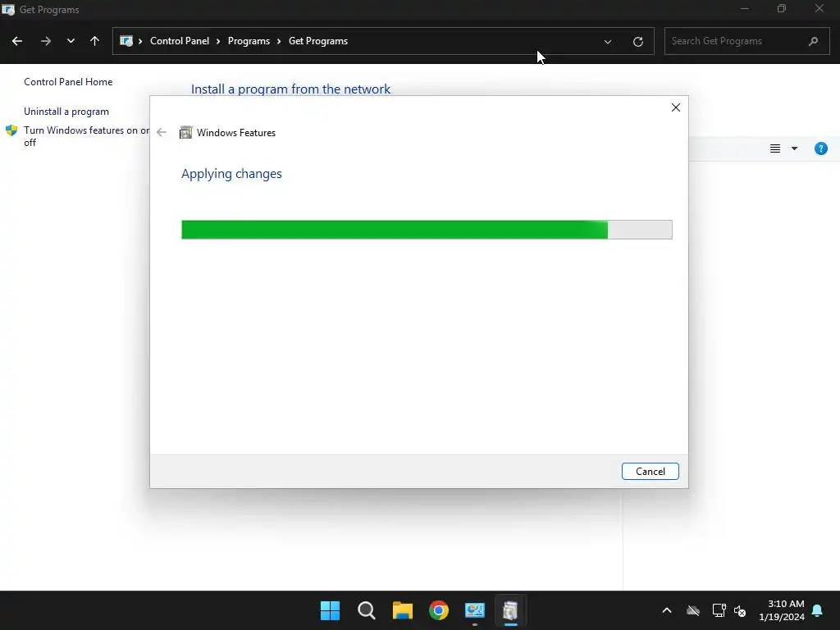Viewport: 840px width, 630px height.
Task: Go forward in Control Panel navigation
Action: click(x=46, y=41)
